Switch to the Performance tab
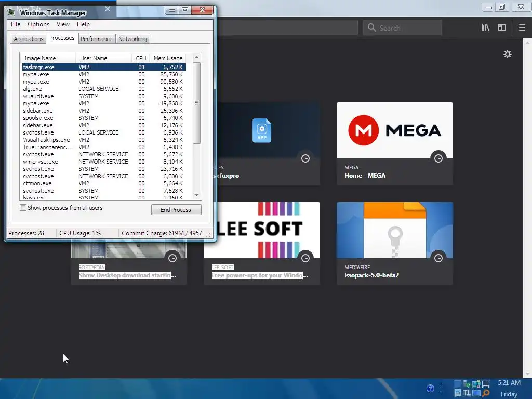The image size is (532, 399). pos(96,39)
